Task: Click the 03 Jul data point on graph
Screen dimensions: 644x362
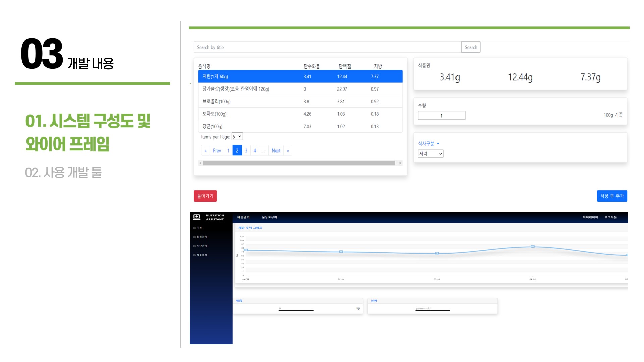Action: pyautogui.click(x=437, y=253)
